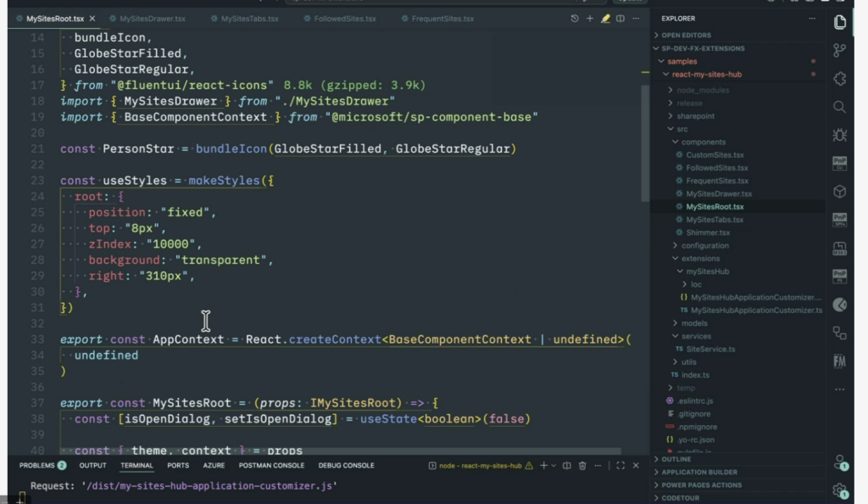Viewport: 868px width, 504px height.
Task: Open the PROBLEMS panel tab
Action: click(x=42, y=466)
